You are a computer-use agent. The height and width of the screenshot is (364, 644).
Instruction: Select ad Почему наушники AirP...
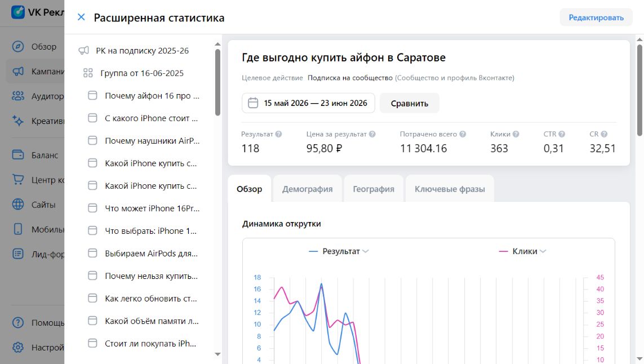tap(152, 140)
